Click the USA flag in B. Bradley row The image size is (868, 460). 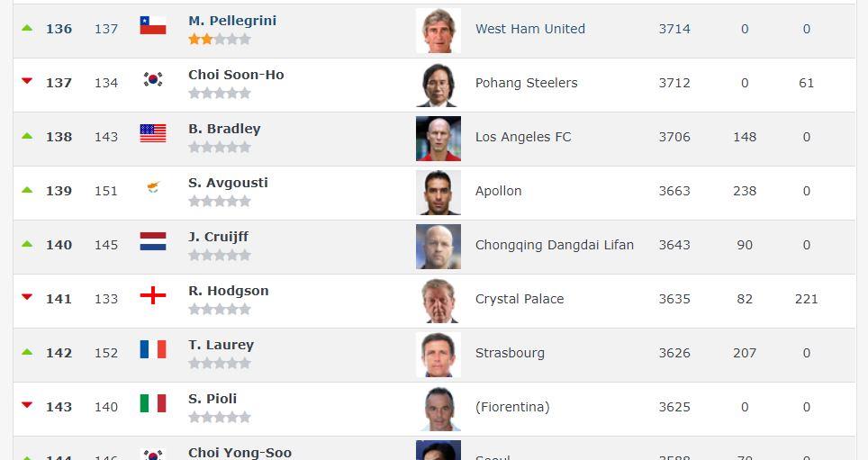[153, 133]
